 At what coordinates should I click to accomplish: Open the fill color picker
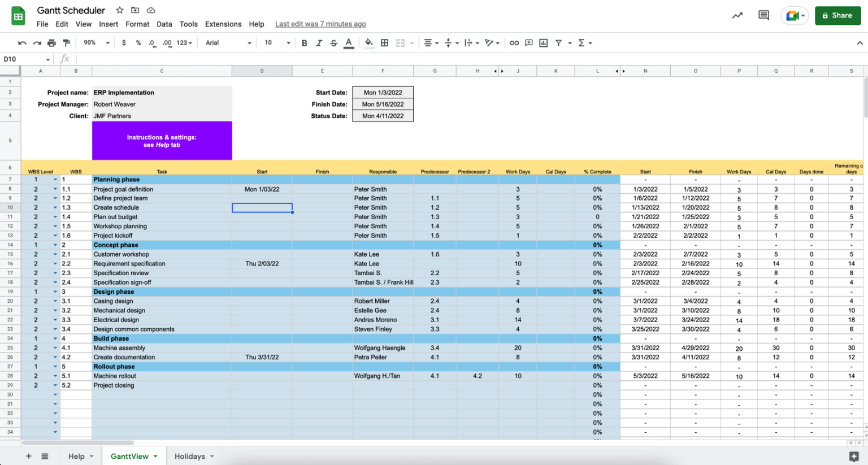368,43
